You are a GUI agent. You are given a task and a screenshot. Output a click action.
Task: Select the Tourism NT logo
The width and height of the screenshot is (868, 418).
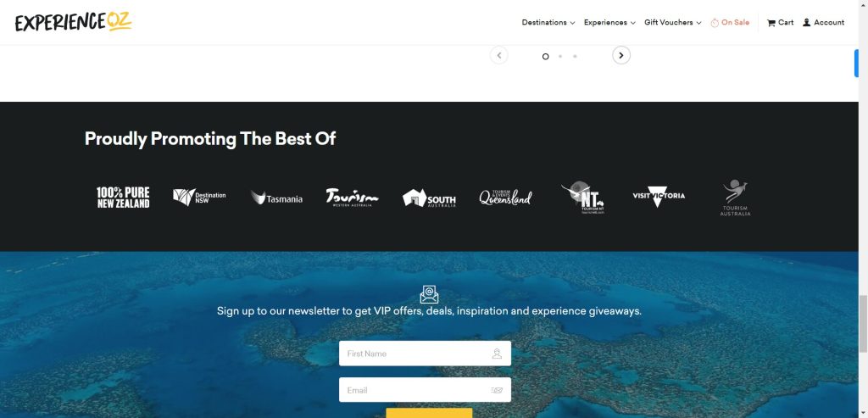click(582, 198)
